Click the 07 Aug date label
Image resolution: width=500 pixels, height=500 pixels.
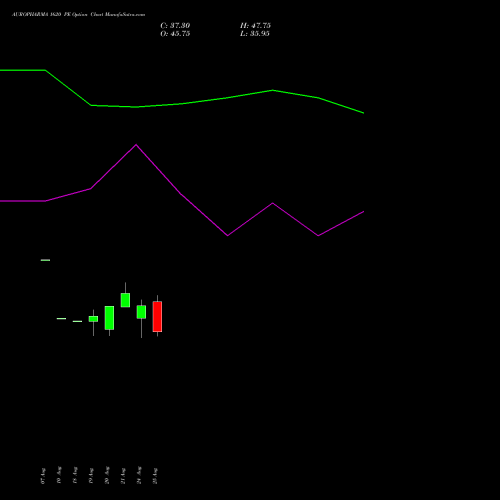point(43,476)
